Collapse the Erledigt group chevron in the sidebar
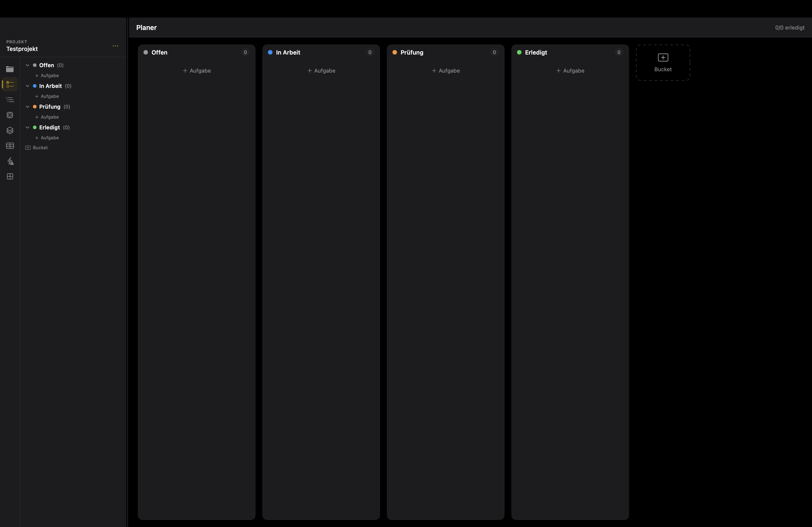The width and height of the screenshot is (812, 527). (x=28, y=128)
